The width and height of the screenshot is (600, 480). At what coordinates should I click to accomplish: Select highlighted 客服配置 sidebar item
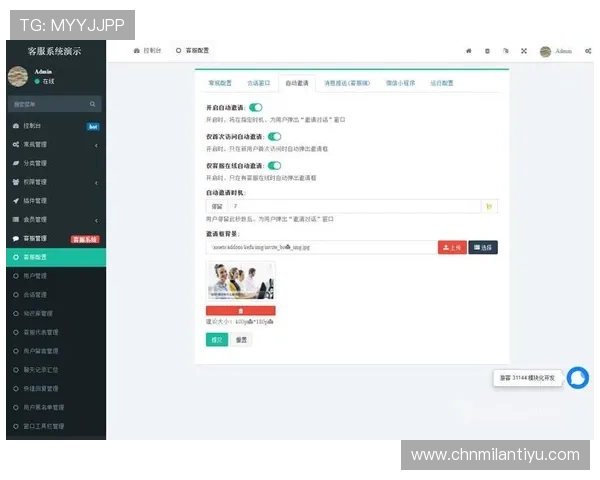[x=56, y=257]
